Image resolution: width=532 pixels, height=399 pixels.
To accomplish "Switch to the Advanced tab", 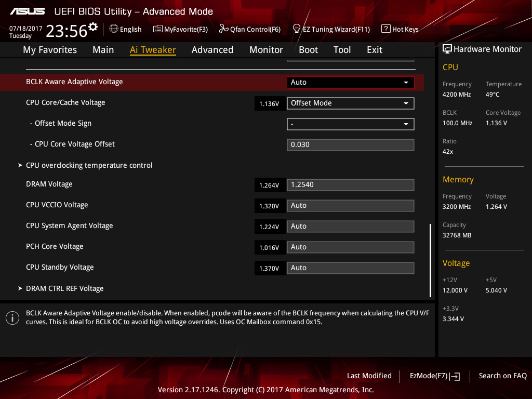I will [x=212, y=50].
